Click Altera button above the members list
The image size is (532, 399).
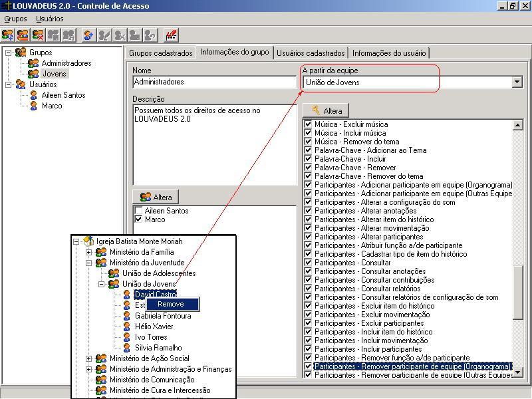(x=156, y=197)
